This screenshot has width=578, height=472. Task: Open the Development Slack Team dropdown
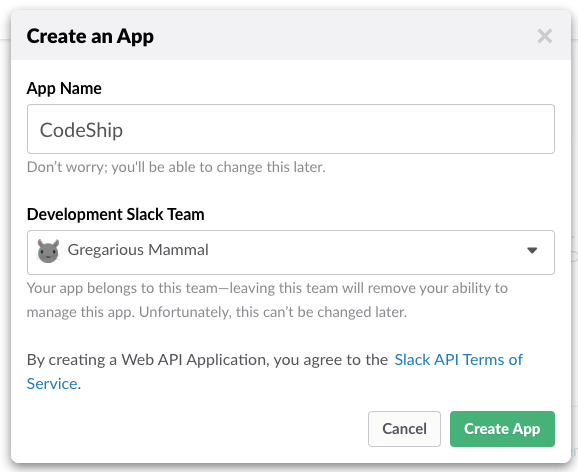coord(290,252)
